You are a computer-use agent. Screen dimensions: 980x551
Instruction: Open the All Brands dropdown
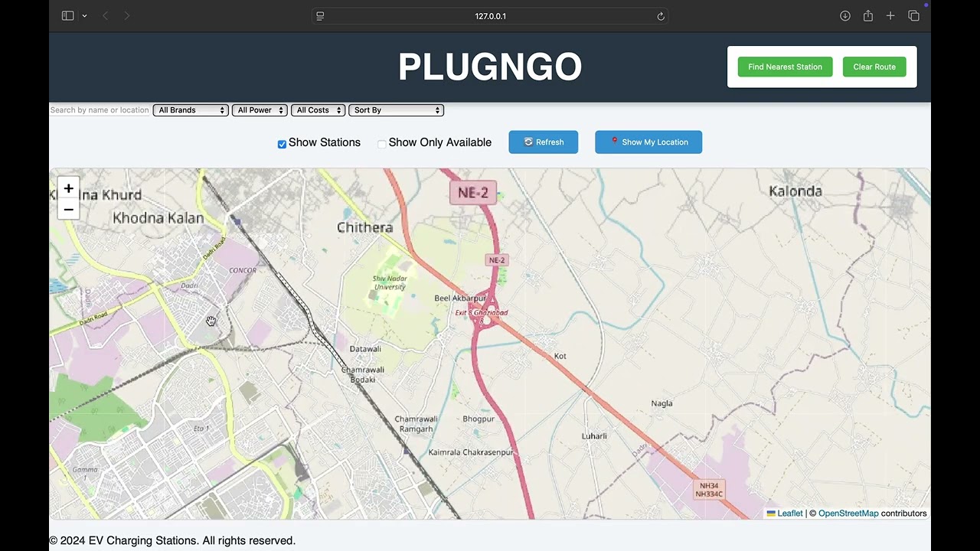[x=191, y=110]
